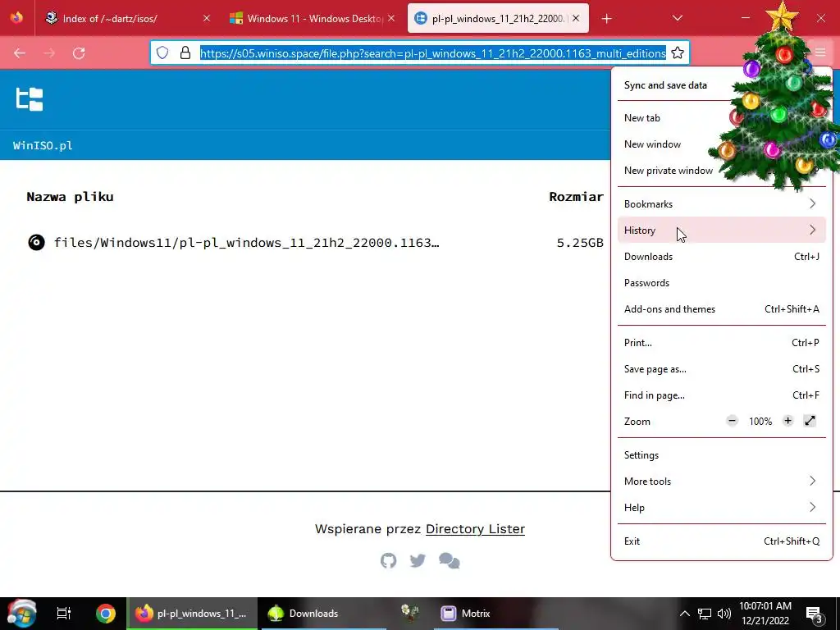Reset zoom by clicking 100% label
840x630 pixels.
(x=760, y=422)
